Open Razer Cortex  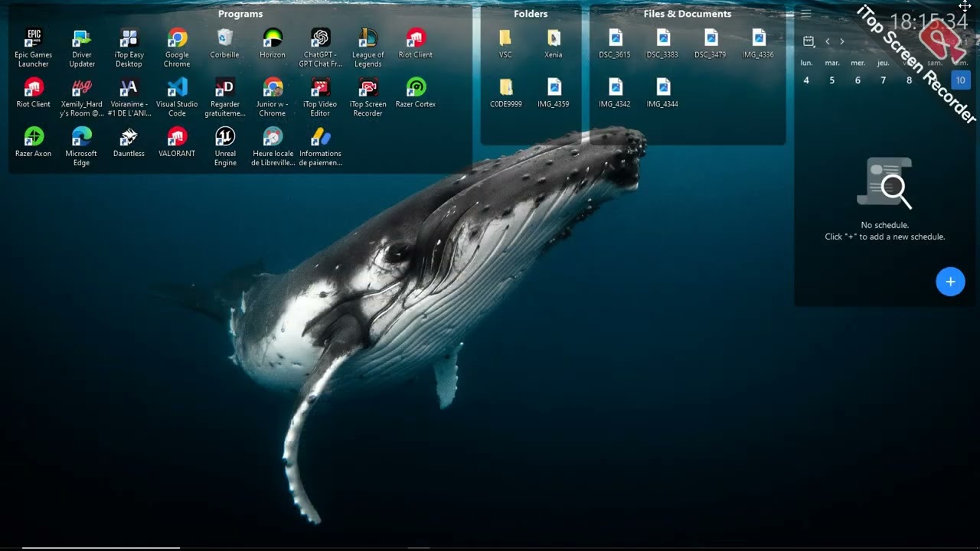[416, 93]
